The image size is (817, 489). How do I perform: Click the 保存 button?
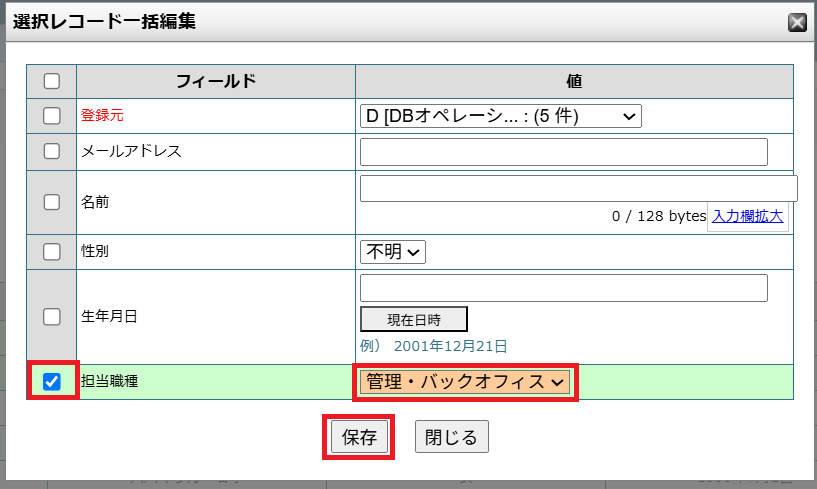359,437
